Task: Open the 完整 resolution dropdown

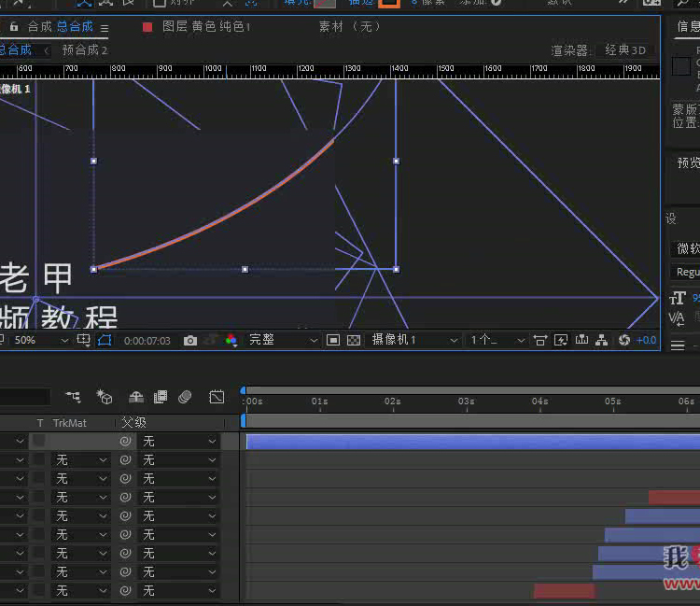Action: click(x=283, y=340)
